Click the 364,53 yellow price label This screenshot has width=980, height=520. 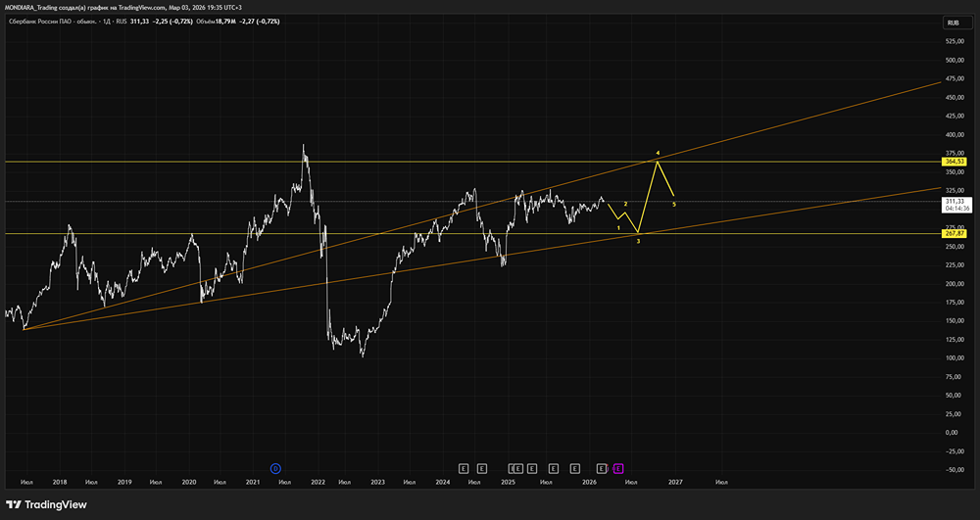tap(954, 162)
